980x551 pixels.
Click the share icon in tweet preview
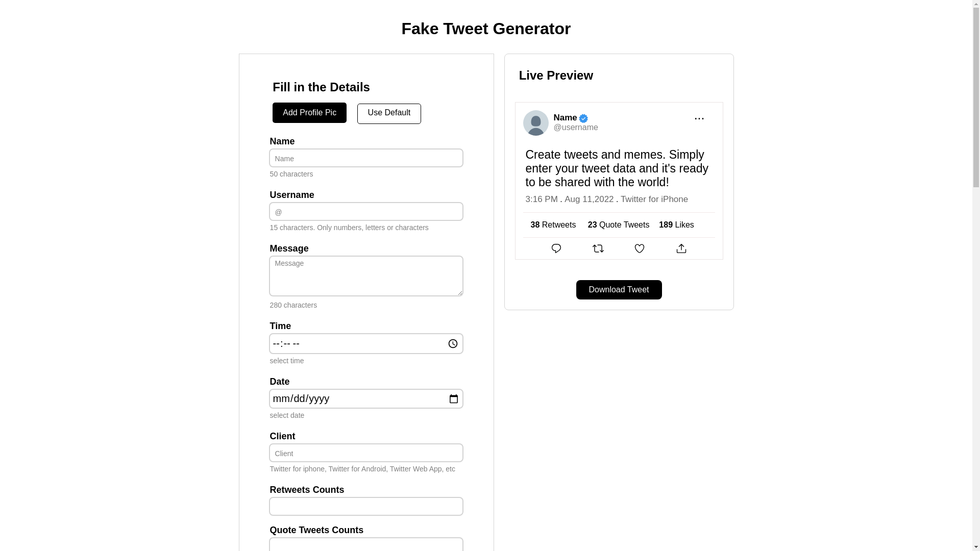click(681, 248)
